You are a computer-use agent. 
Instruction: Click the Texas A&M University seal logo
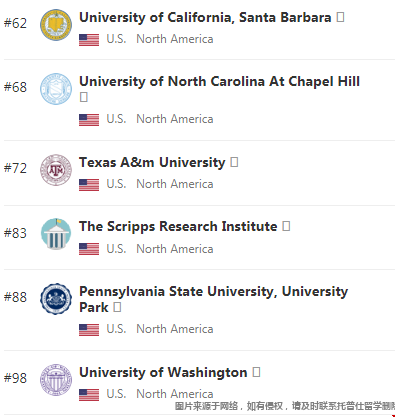[x=56, y=170]
